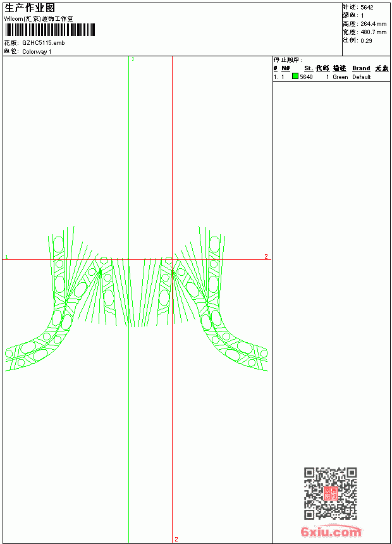Click the left embroidery design motif
This screenshot has width=392, height=544.
tap(61, 299)
